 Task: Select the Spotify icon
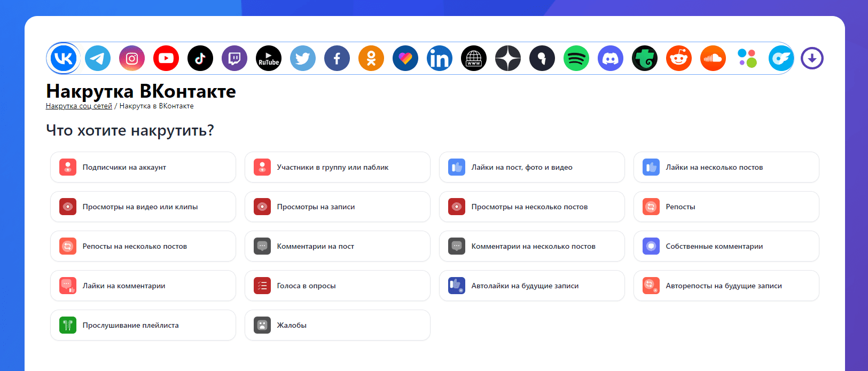click(576, 58)
